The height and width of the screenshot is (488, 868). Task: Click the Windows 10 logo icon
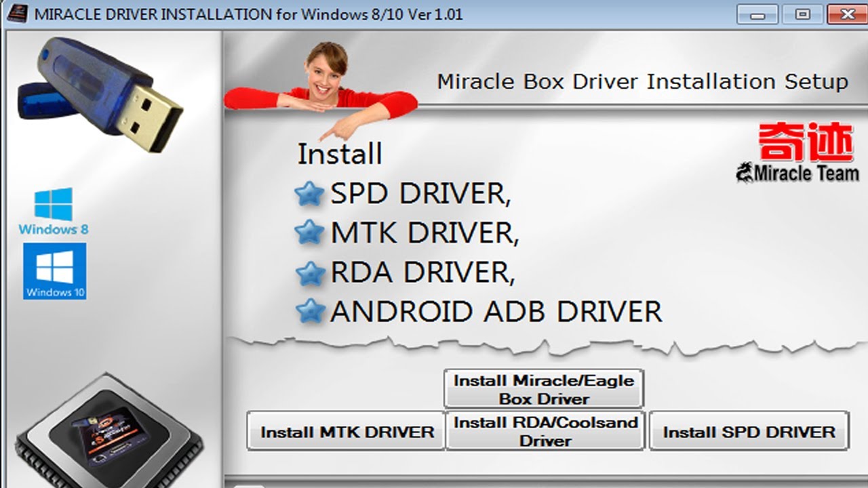(54, 271)
